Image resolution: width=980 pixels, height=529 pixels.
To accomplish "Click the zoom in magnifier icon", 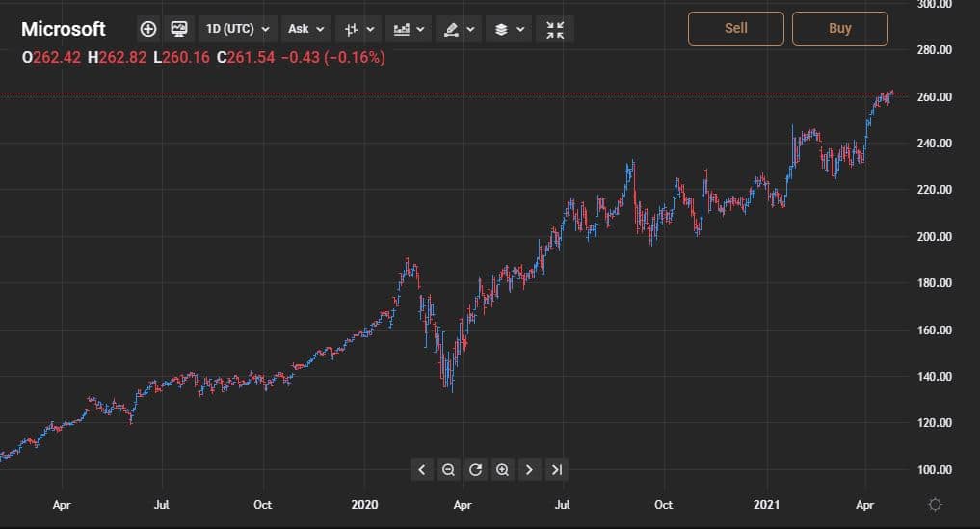I will pyautogui.click(x=502, y=469).
